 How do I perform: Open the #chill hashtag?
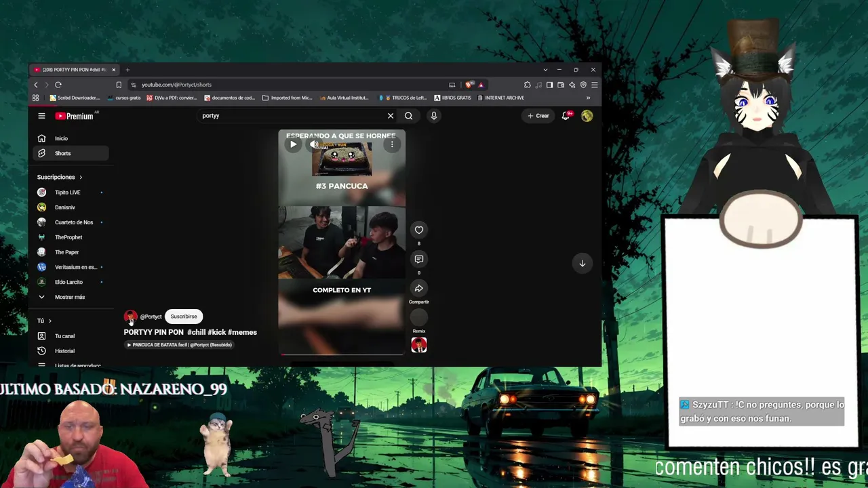[197, 332]
